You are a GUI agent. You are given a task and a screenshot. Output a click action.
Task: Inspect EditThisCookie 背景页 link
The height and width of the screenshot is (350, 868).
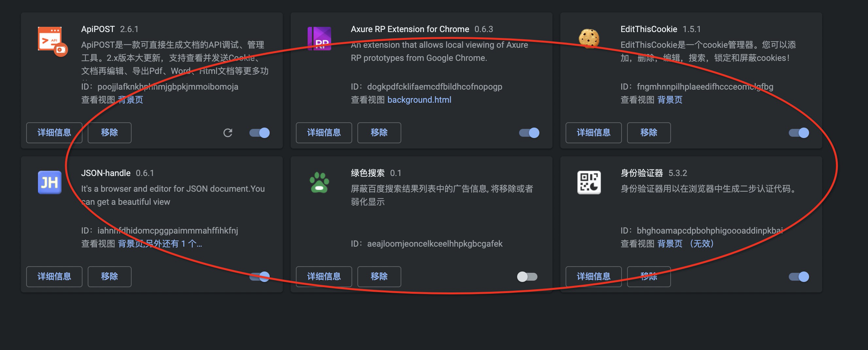click(x=670, y=100)
